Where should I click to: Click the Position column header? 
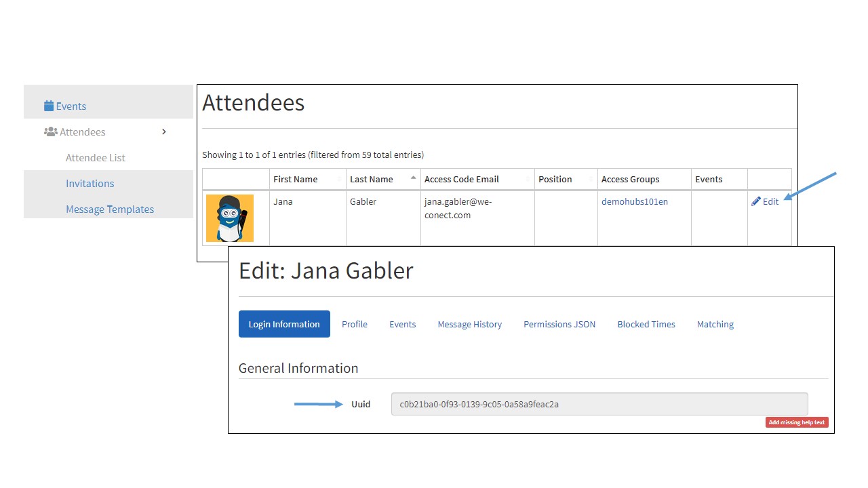[566, 179]
